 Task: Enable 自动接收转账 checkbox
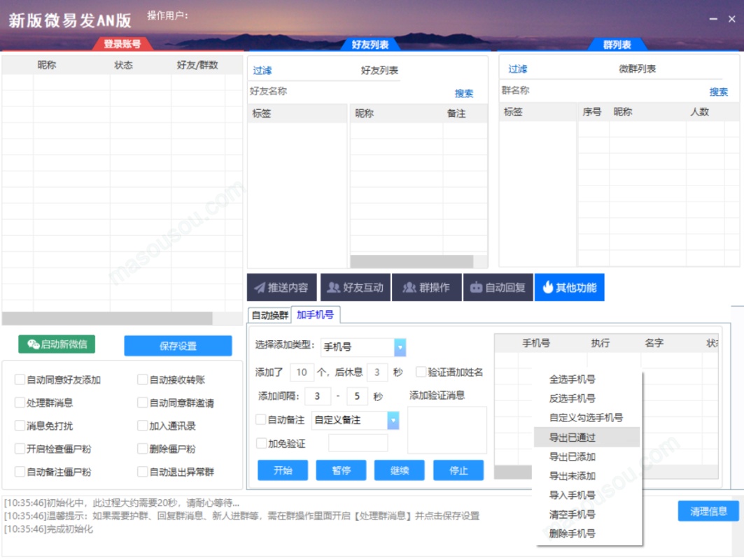[x=142, y=379]
